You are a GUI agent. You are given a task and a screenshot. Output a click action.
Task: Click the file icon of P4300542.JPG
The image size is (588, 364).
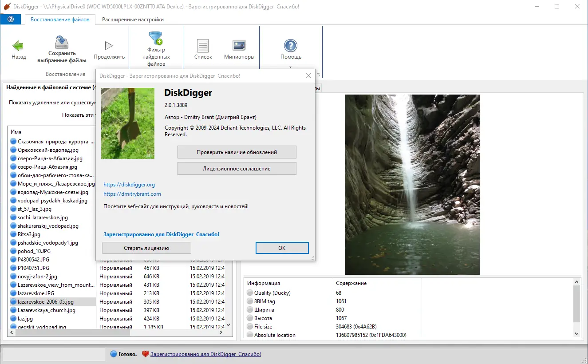(x=13, y=260)
